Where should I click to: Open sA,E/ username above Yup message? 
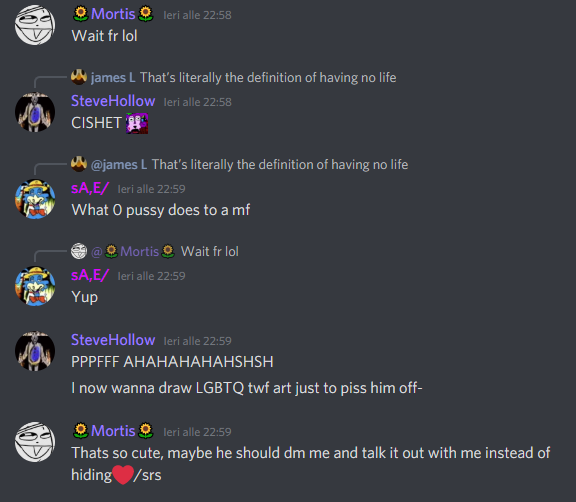(x=90, y=275)
